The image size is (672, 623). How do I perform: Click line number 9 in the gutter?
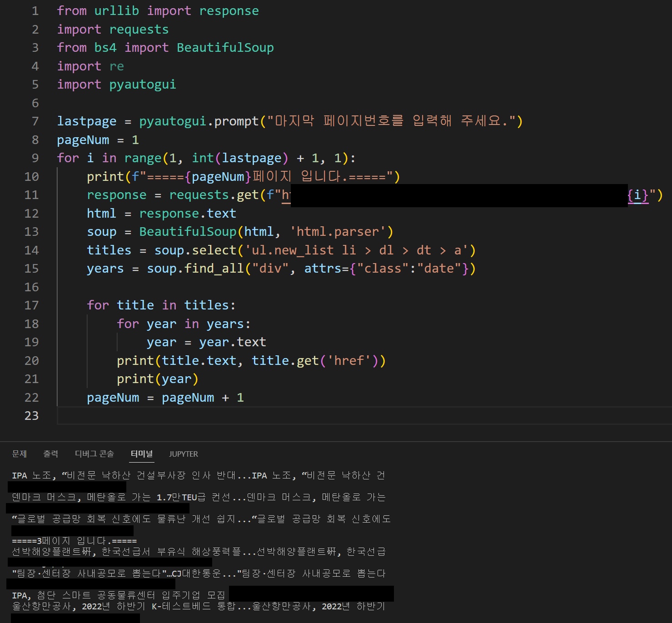click(x=35, y=158)
